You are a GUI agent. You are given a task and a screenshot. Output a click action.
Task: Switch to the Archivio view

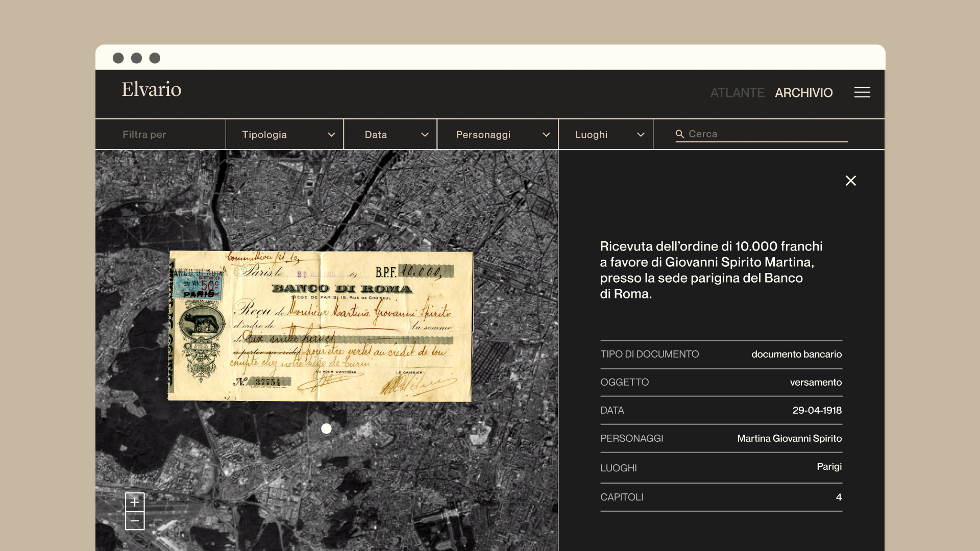click(x=803, y=93)
